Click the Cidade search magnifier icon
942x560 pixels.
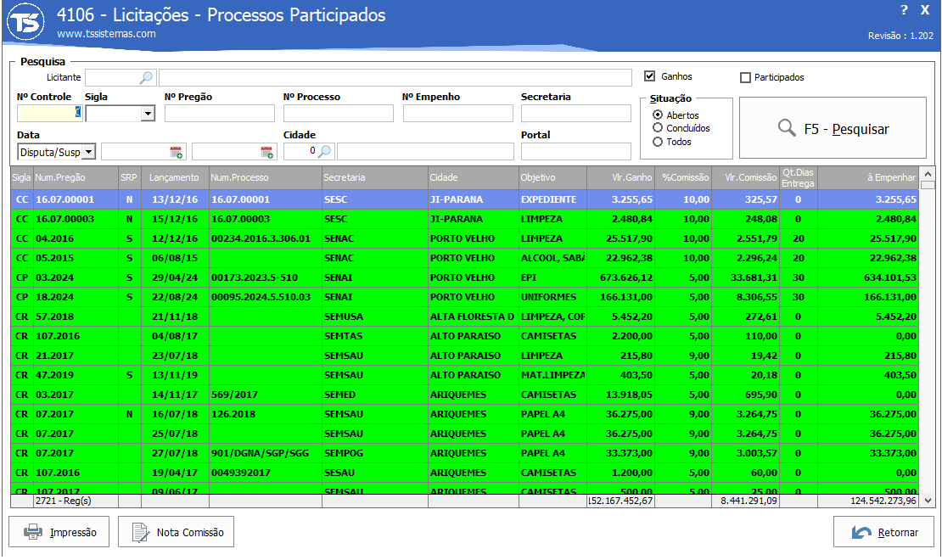point(324,151)
